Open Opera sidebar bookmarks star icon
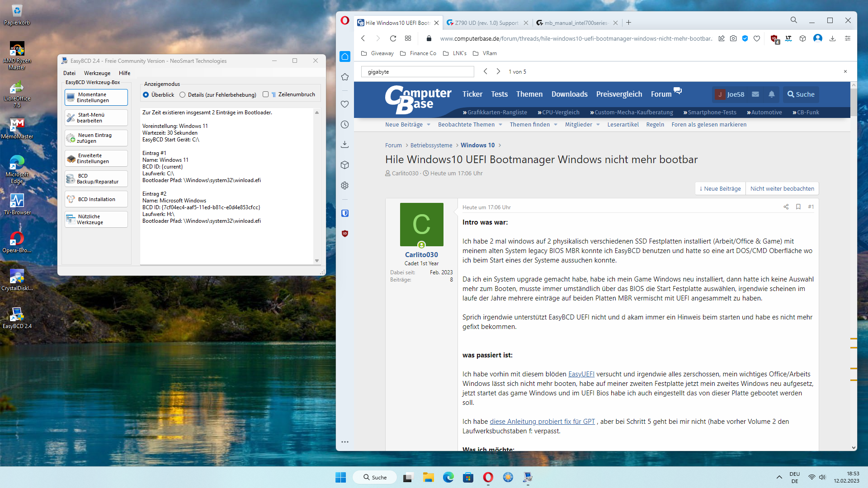868x488 pixels. 345,77
